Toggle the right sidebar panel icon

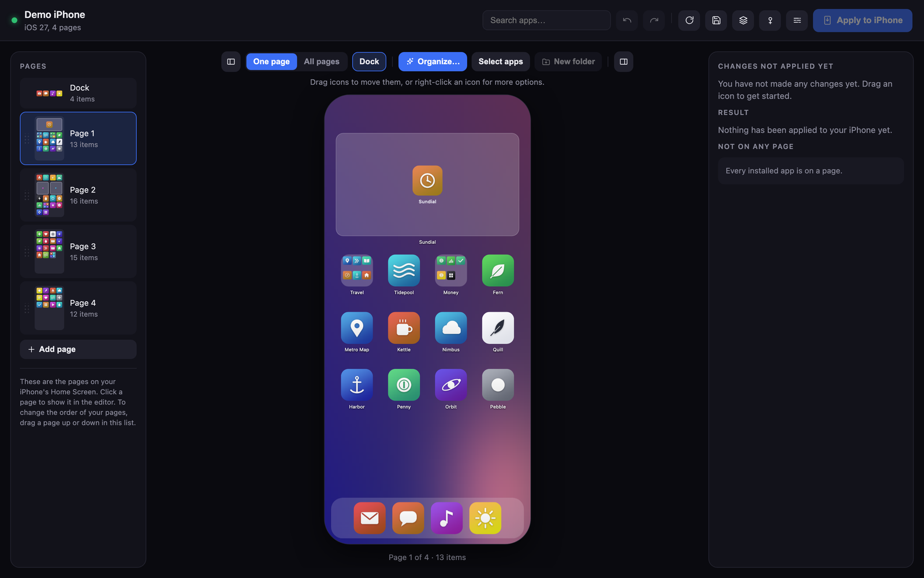(x=624, y=62)
